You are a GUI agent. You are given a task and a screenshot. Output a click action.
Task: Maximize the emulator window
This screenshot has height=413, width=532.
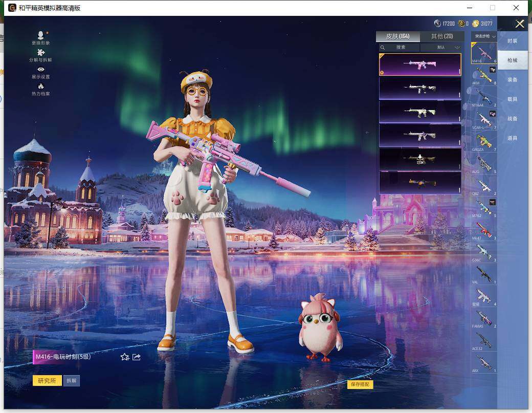tap(492, 8)
